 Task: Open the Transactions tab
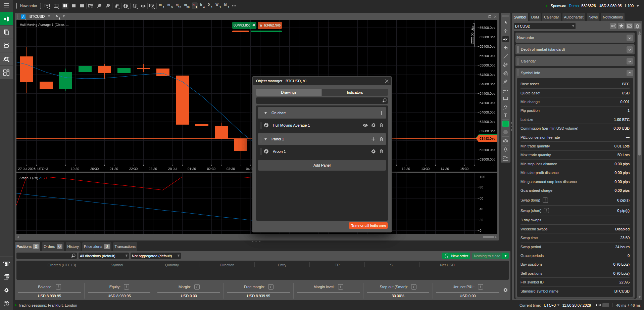click(125, 247)
